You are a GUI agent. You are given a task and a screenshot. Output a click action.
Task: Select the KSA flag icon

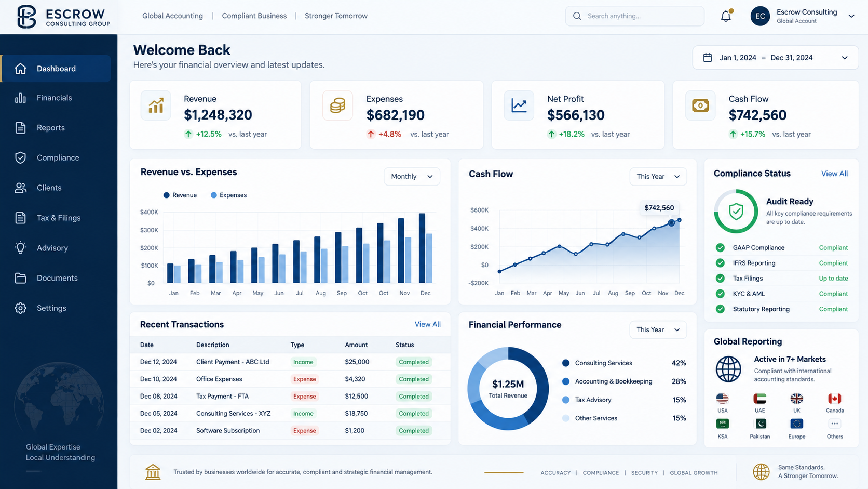(x=722, y=424)
